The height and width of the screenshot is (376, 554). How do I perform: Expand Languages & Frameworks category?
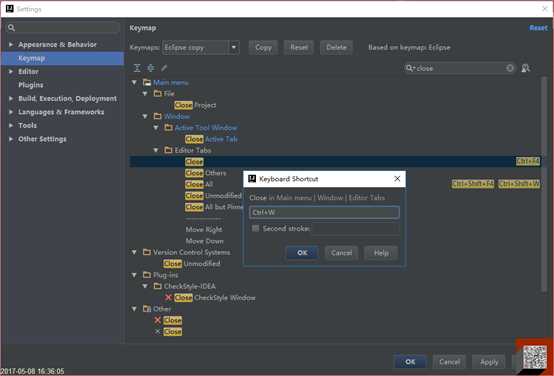(11, 112)
